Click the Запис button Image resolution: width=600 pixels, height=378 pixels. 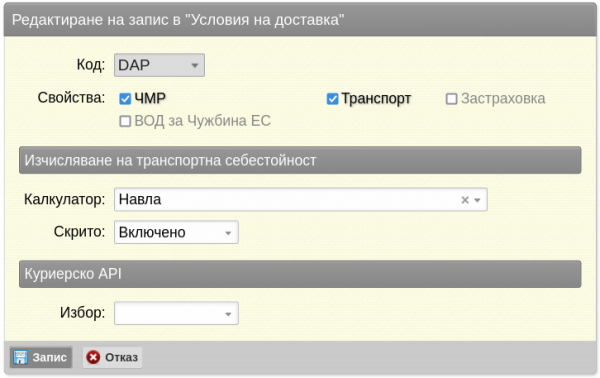tap(41, 357)
